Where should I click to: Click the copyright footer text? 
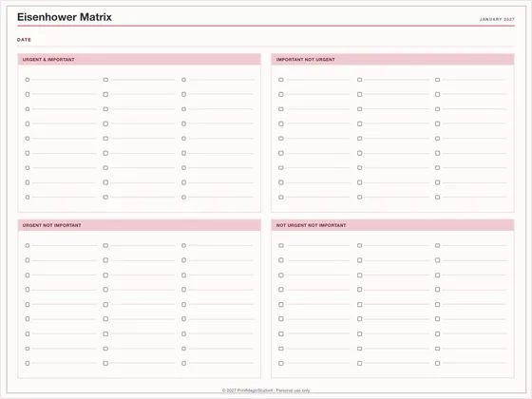(266, 390)
